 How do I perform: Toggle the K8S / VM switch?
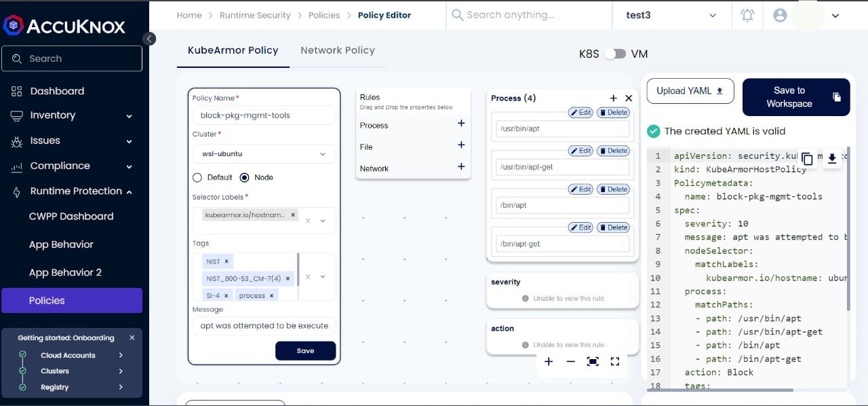[x=615, y=54]
